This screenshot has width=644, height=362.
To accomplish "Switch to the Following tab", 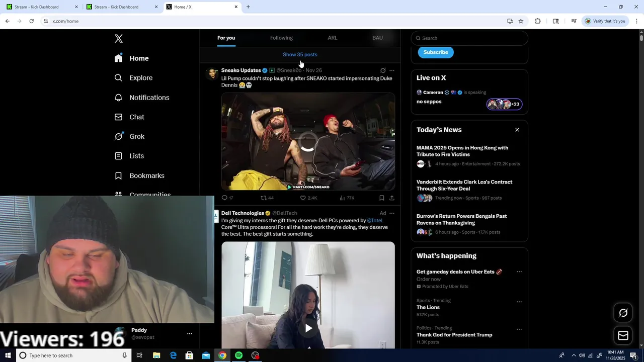I will pos(281,38).
